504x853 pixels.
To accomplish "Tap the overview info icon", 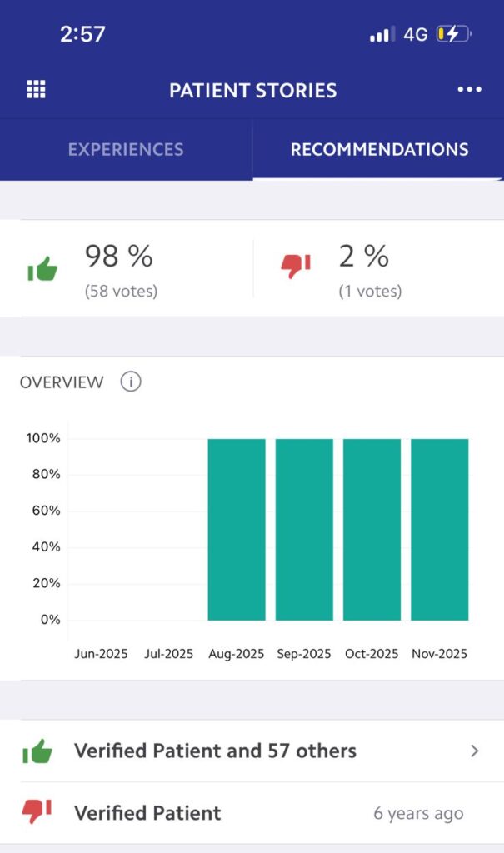I will click(131, 382).
